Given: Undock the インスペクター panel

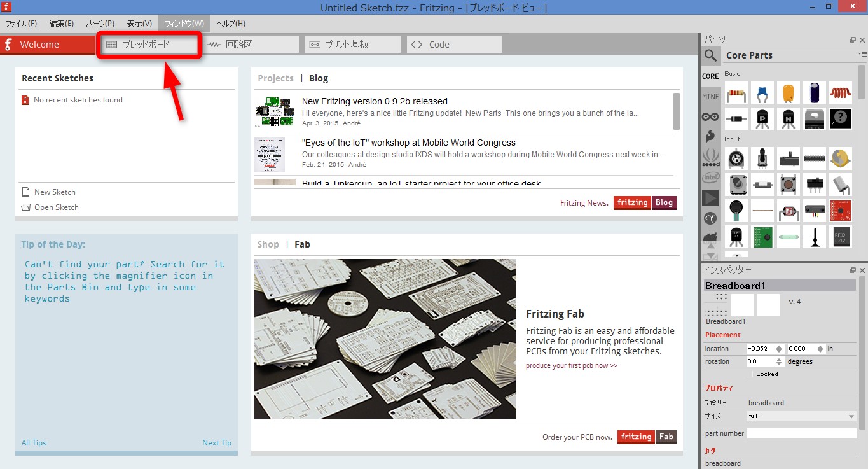Looking at the screenshot, I should [x=853, y=270].
